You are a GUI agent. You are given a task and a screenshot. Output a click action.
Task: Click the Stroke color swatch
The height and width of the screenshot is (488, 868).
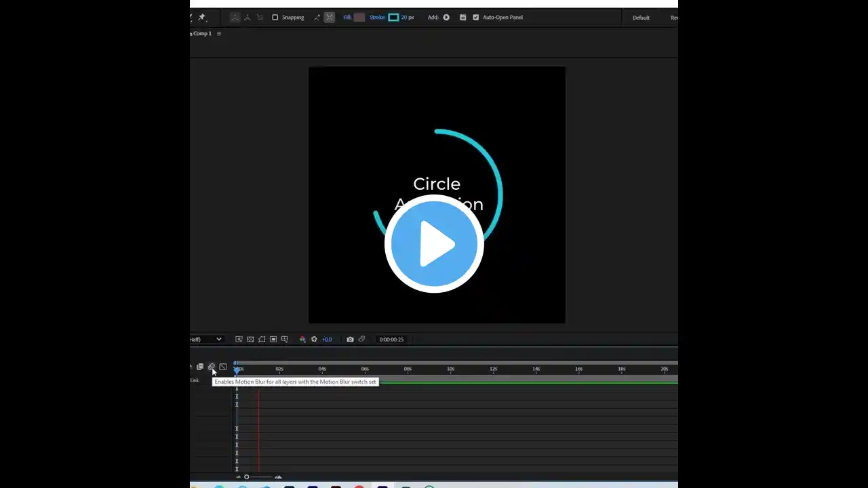tap(393, 18)
